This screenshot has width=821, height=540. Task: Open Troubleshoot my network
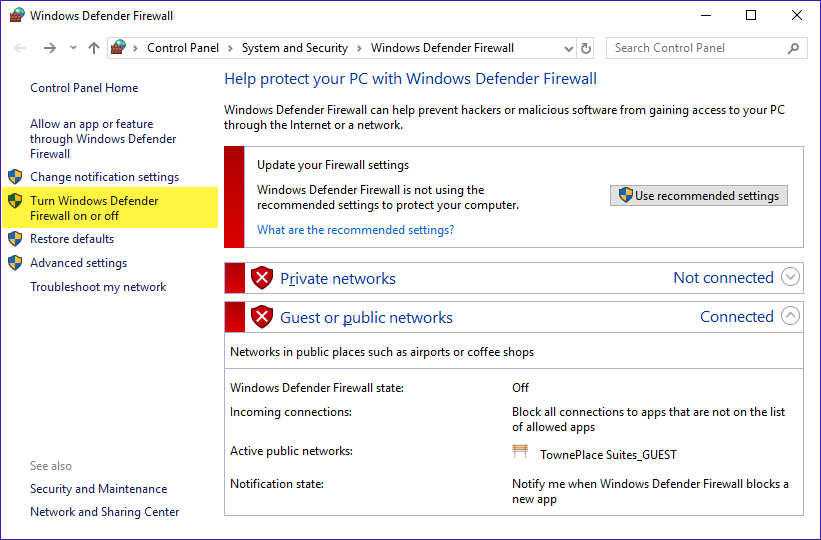98,287
